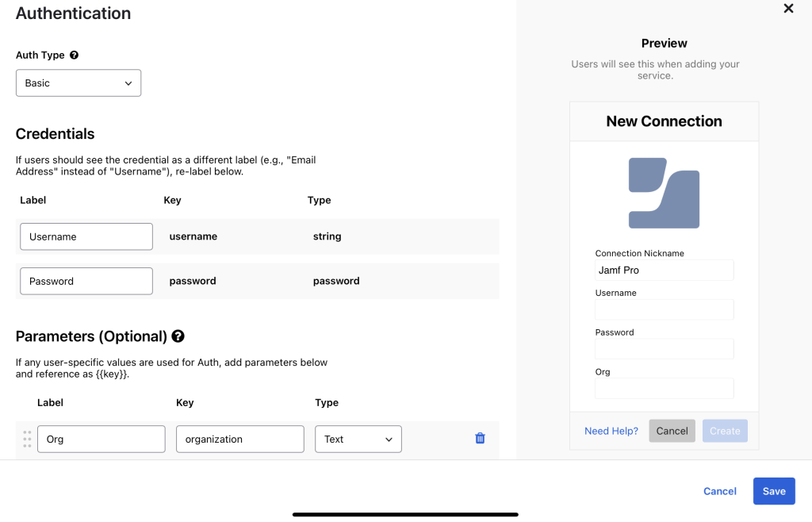The height and width of the screenshot is (522, 812).
Task: Click the Credentials heading
Action: [x=55, y=133]
